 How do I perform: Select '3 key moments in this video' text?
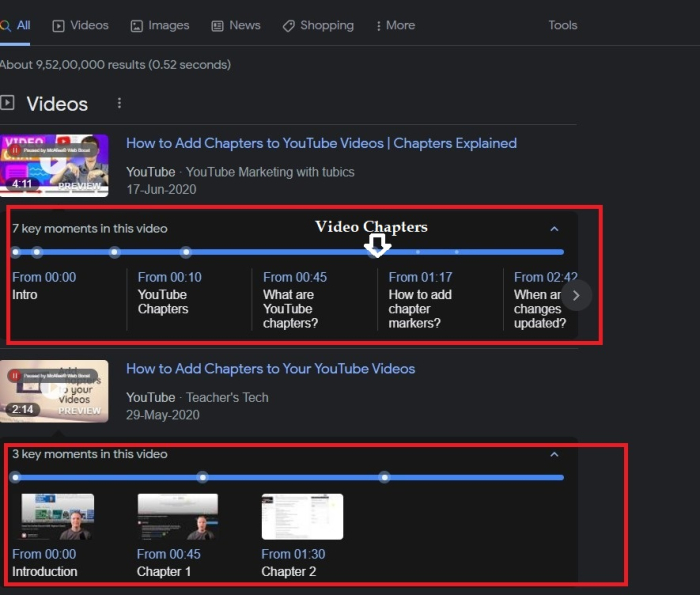(x=90, y=454)
